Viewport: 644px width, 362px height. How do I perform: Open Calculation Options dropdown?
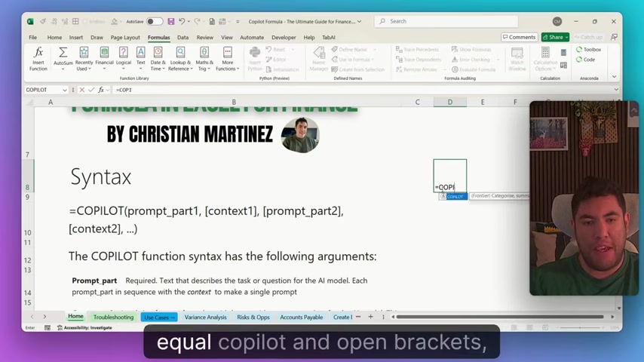(x=545, y=59)
